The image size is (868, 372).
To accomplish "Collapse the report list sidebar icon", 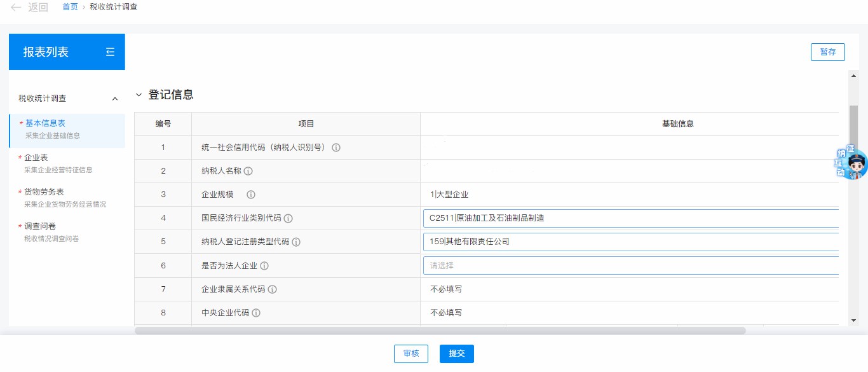I will (110, 52).
